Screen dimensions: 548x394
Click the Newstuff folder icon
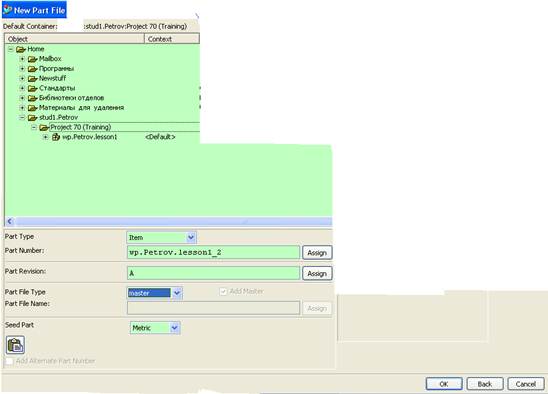pyautogui.click(x=33, y=79)
